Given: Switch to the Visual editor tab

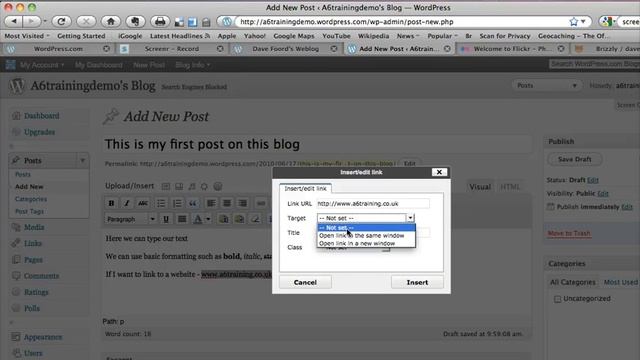Looking at the screenshot, I should [x=480, y=187].
